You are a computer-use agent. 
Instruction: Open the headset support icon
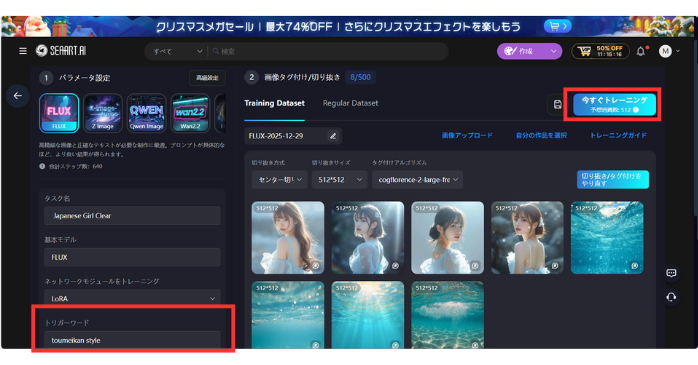671,297
